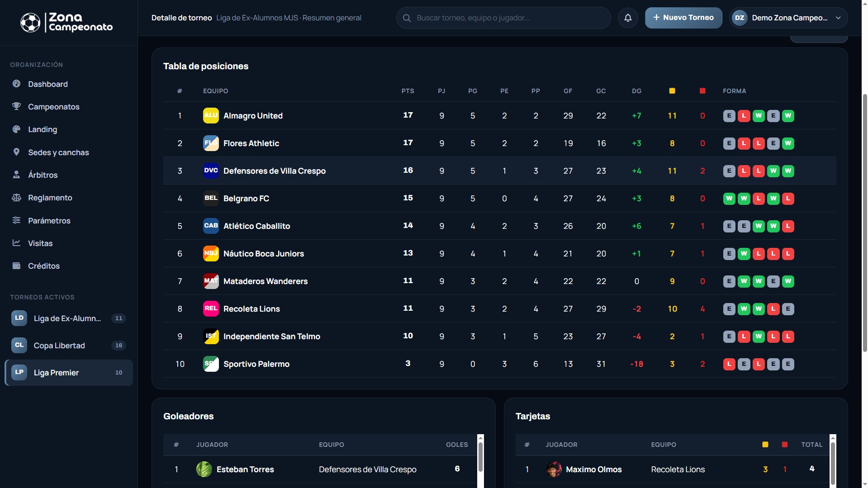Image resolution: width=868 pixels, height=488 pixels.
Task: Open Reglamento section
Action: point(69,198)
